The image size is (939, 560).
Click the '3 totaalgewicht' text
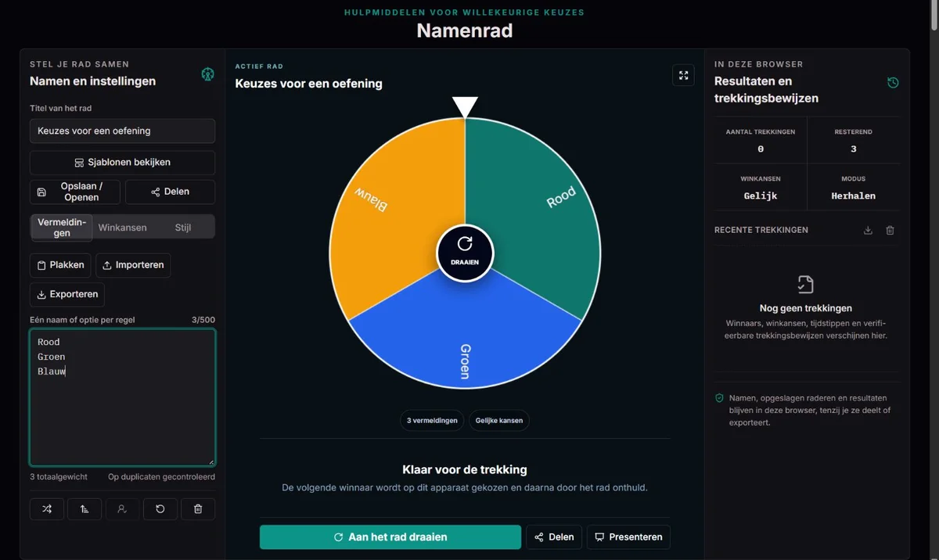pos(59,477)
